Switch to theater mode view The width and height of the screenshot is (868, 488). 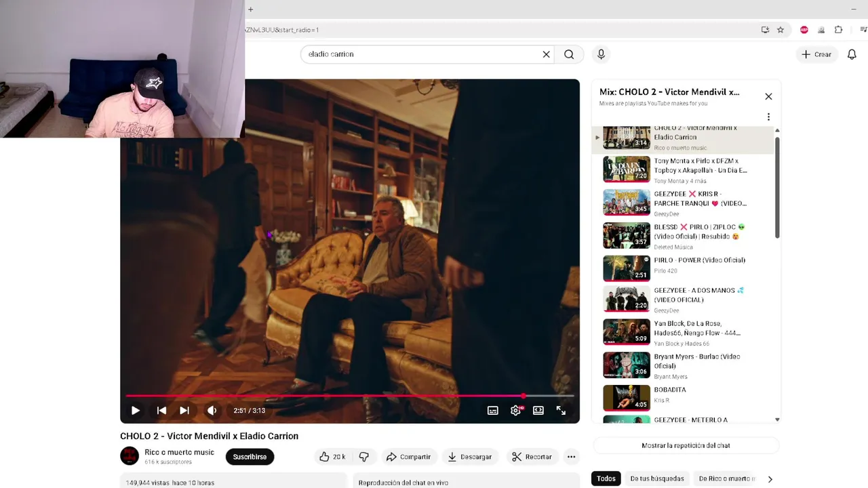tap(538, 410)
